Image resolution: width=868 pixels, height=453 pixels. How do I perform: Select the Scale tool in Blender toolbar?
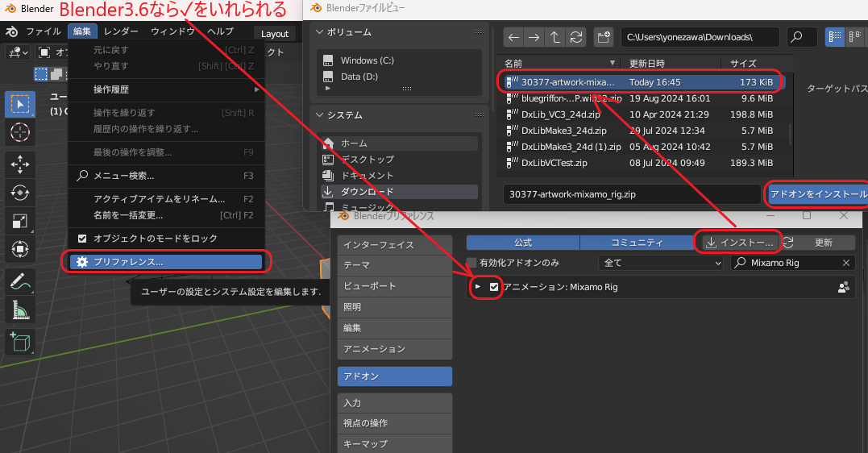[x=20, y=221]
